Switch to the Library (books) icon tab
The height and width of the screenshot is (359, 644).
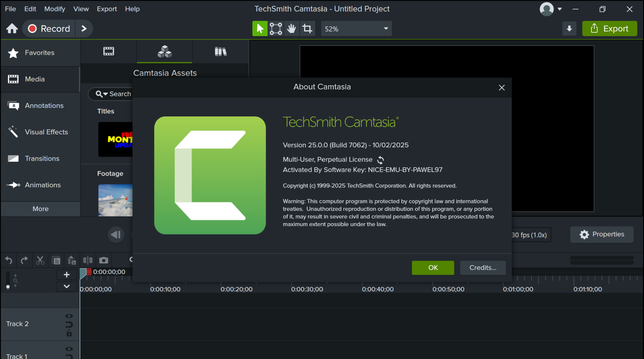tap(220, 51)
